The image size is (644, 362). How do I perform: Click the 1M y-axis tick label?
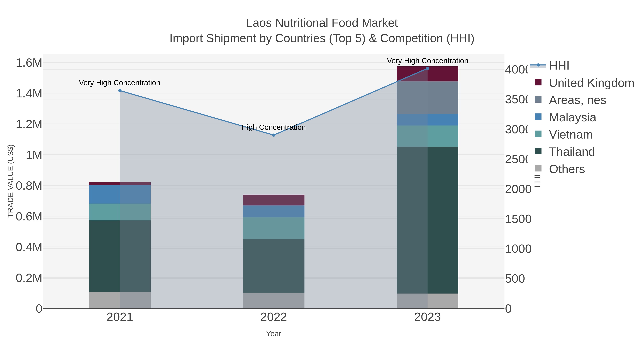tap(34, 155)
